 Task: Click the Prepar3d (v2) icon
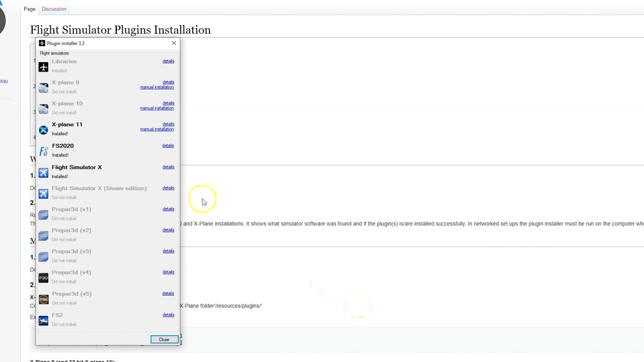[43, 236]
